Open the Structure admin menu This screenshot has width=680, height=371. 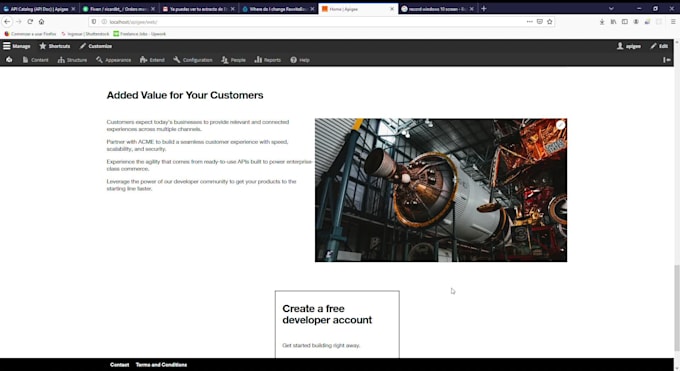point(72,60)
